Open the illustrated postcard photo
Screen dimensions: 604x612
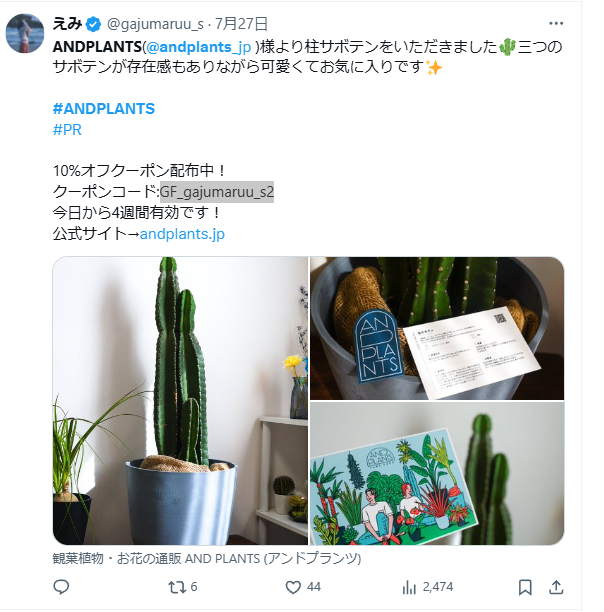(x=437, y=473)
